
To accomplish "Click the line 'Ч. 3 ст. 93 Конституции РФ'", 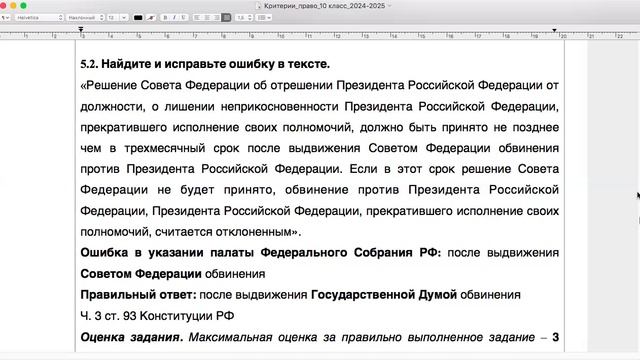I will (157, 316).
